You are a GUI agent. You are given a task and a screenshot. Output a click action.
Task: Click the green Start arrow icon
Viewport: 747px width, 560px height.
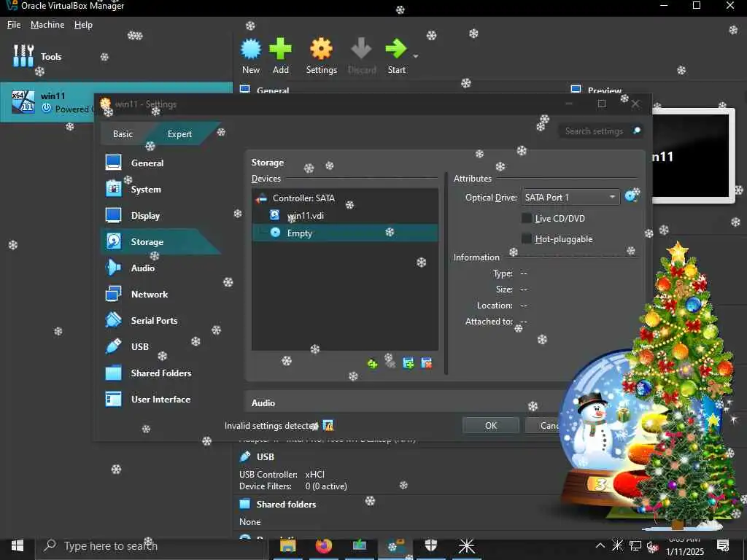pyautogui.click(x=395, y=49)
